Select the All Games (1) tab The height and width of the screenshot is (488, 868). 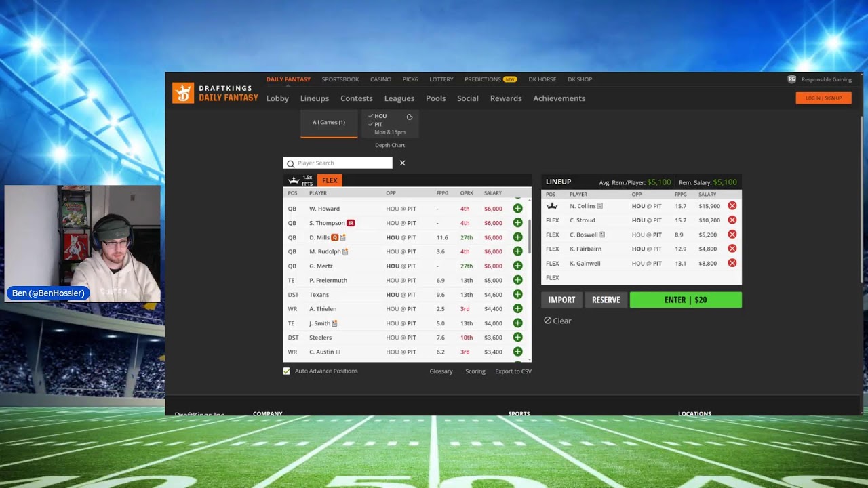329,123
